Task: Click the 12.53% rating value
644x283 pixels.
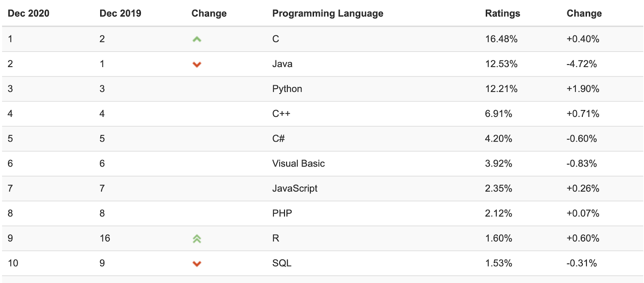Action: click(x=501, y=64)
